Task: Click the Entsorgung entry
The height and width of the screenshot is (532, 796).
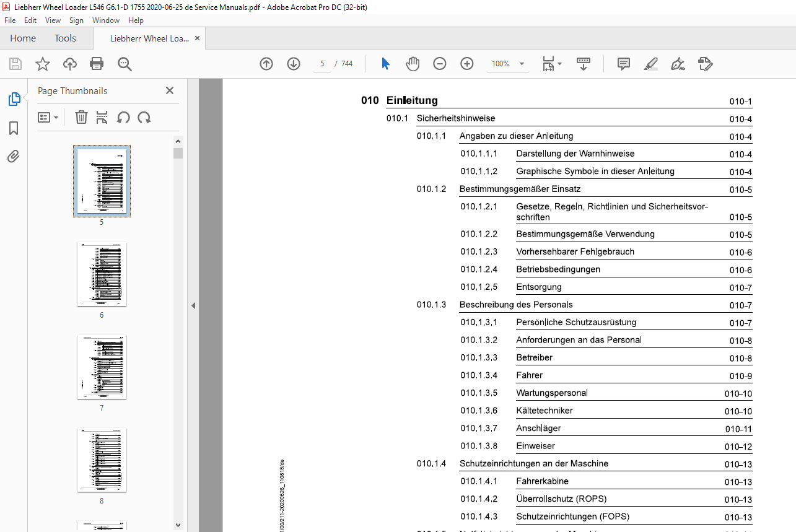Action: 539,287
